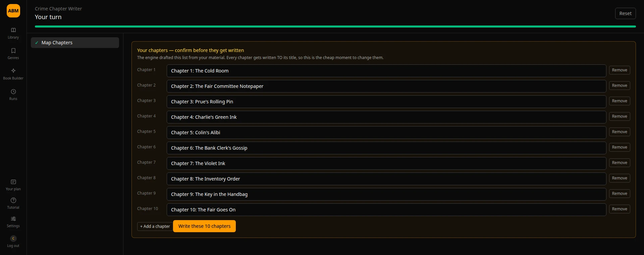Remove Chapter 6 Bank Clerk's Gossip

pos(620,147)
